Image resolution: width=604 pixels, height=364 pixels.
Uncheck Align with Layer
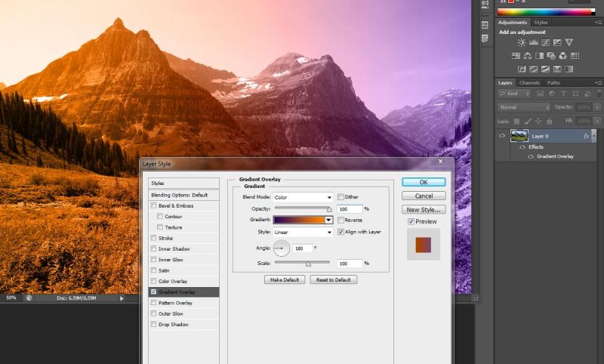pyautogui.click(x=341, y=232)
